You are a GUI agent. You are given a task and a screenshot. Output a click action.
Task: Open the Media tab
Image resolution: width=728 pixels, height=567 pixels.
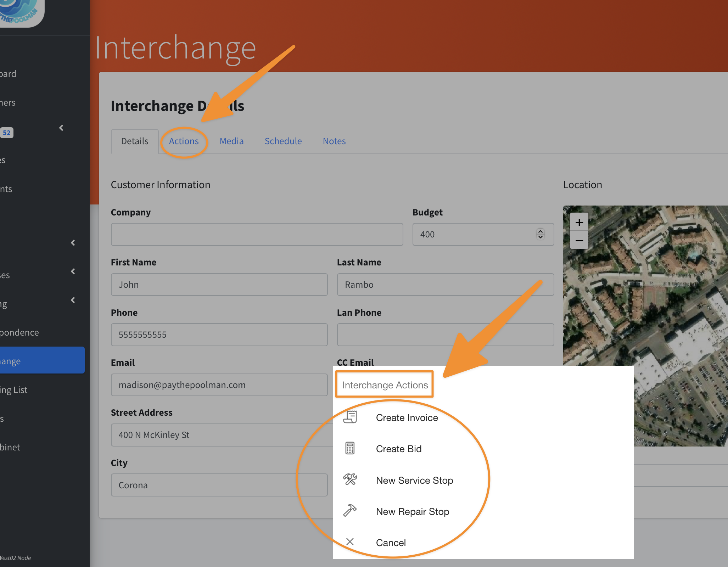(231, 141)
